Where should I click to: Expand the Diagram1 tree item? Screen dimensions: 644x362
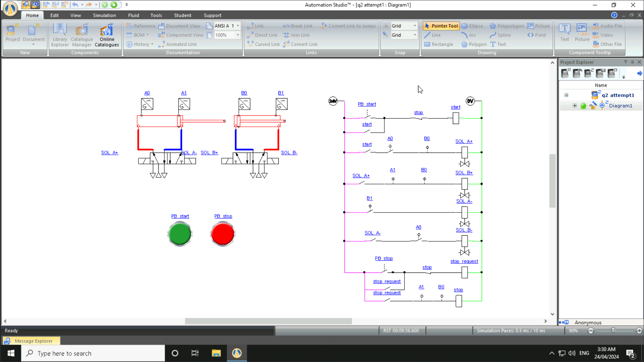coord(575,106)
